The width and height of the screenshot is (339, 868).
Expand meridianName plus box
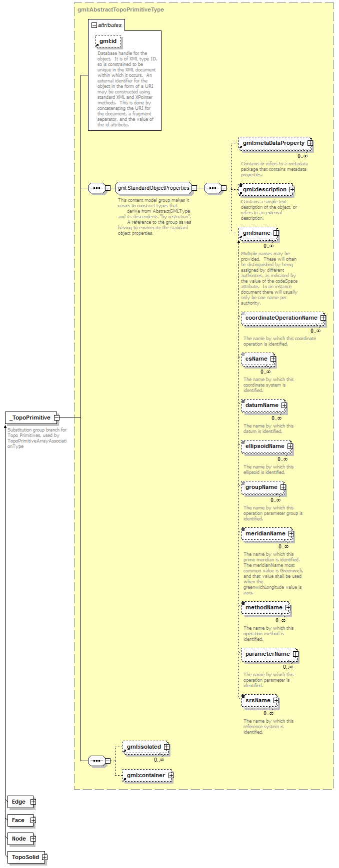(291, 534)
